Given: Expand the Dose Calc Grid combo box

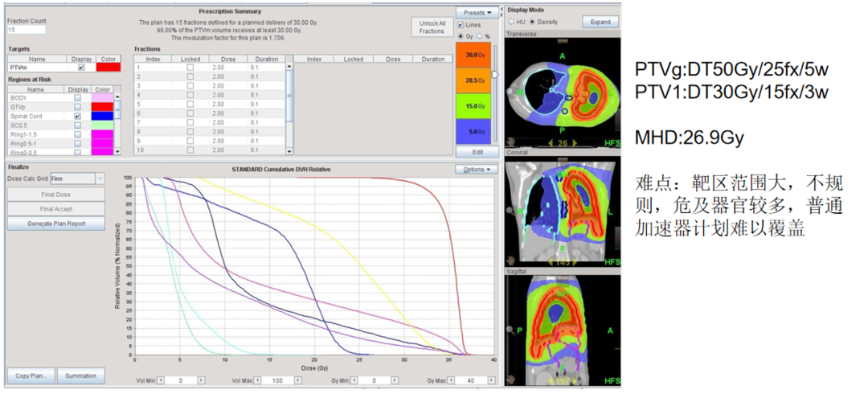Looking at the screenshot, I should click(100, 179).
